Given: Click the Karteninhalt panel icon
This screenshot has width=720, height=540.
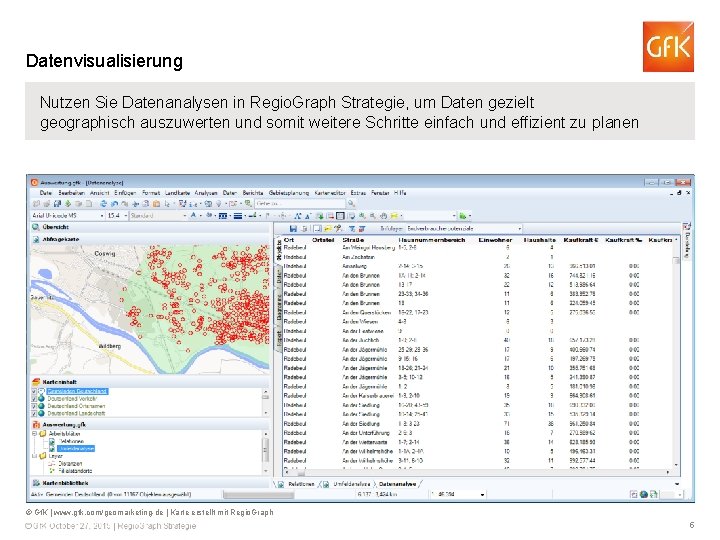Looking at the screenshot, I should (36, 382).
